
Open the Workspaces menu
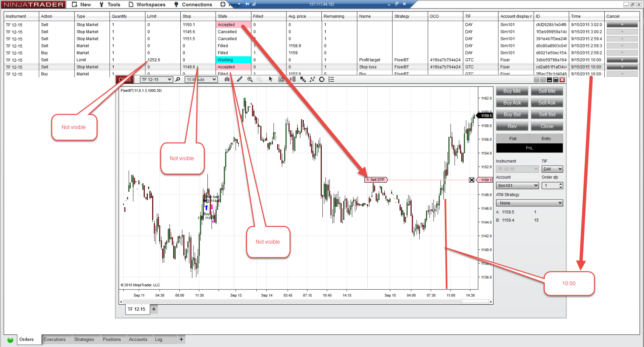point(147,4)
